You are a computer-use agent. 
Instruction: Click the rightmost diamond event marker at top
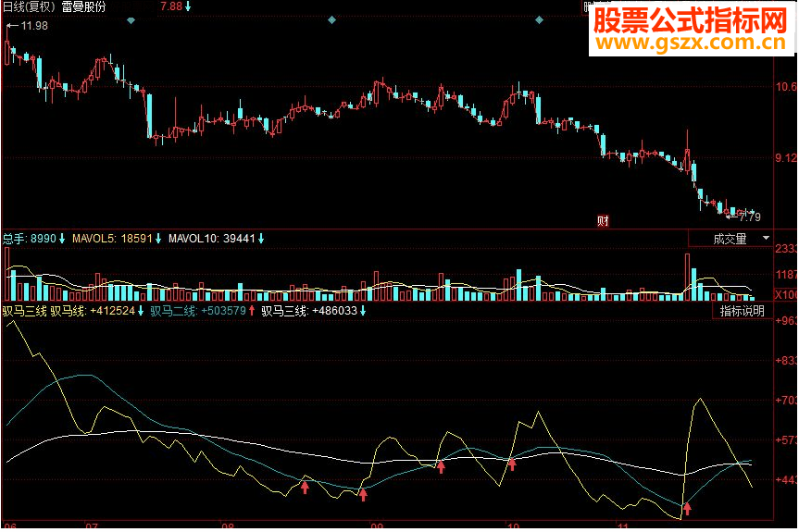coord(539,20)
